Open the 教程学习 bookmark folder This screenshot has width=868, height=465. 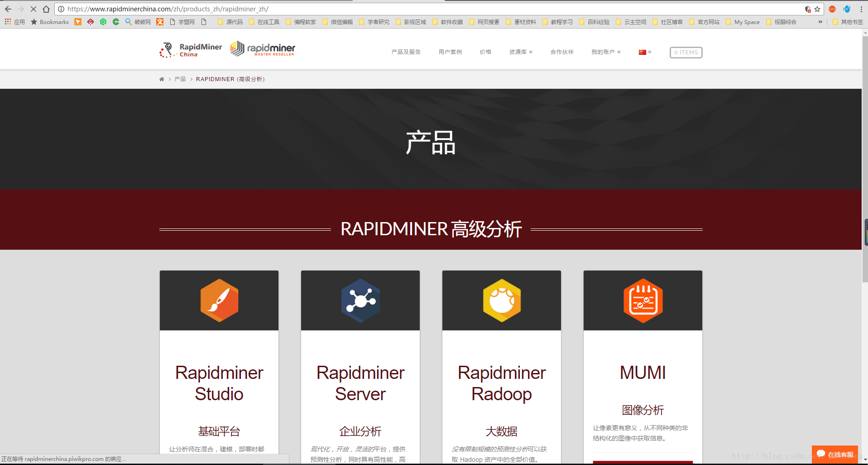coord(557,22)
